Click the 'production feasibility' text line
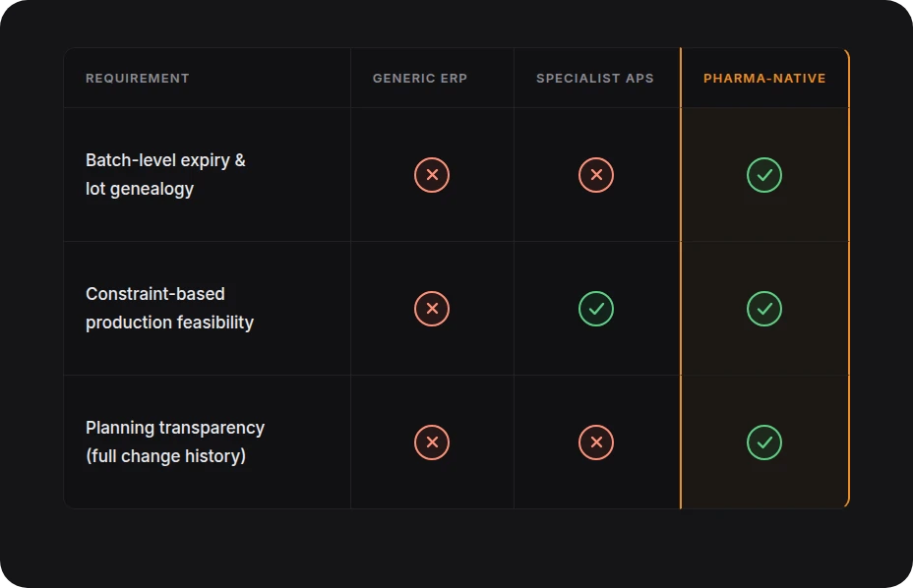The image size is (913, 588). click(x=169, y=323)
